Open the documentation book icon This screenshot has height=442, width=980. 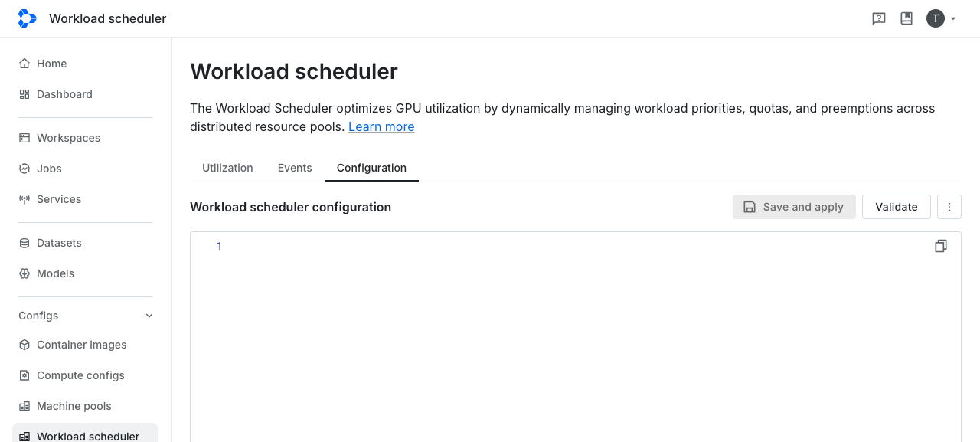906,18
